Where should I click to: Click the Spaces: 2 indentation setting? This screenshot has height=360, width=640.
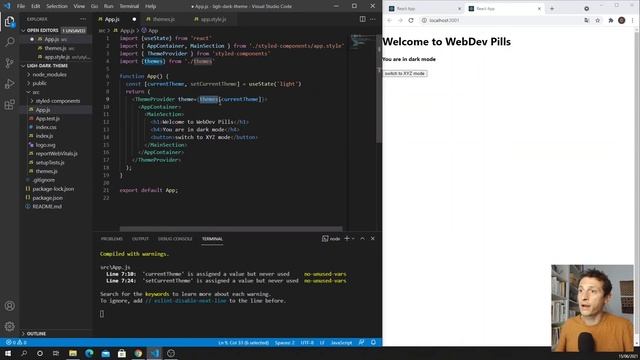coord(284,342)
